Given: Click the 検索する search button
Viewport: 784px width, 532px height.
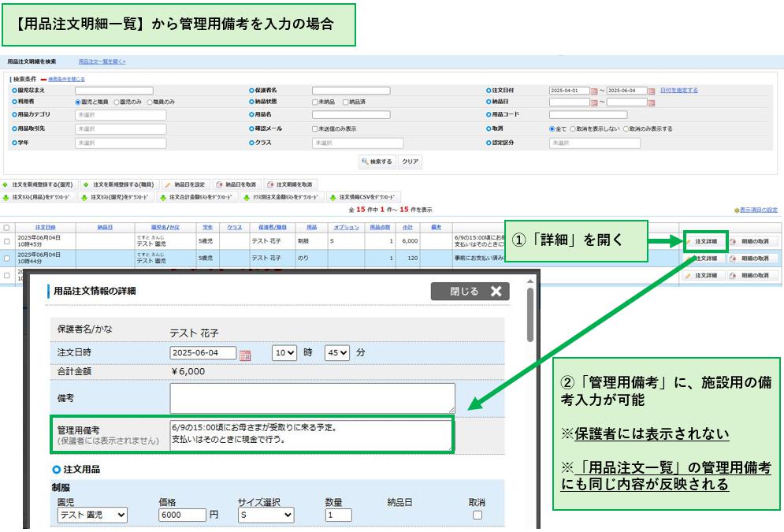Looking at the screenshot, I should coord(377,162).
